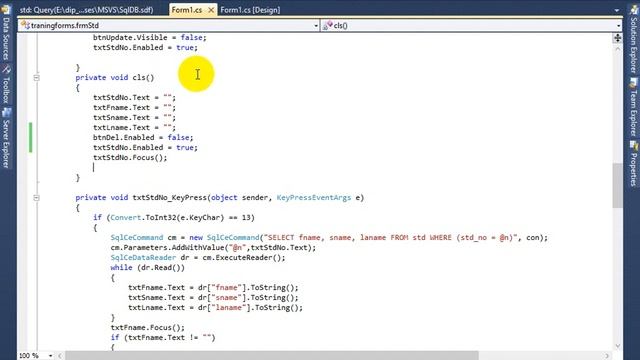Viewport: 640px width, 360px height.
Task: Click the horizontal scrollbar thumb
Action: click(271, 356)
